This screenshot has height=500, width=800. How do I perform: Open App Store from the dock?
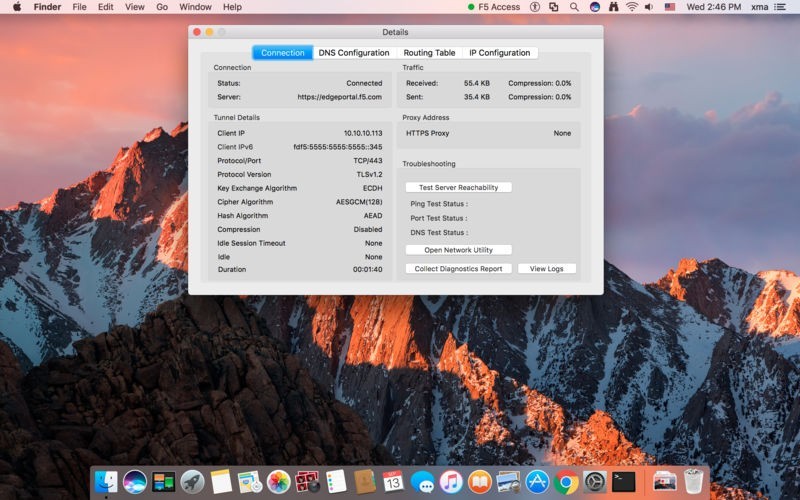pyautogui.click(x=538, y=482)
